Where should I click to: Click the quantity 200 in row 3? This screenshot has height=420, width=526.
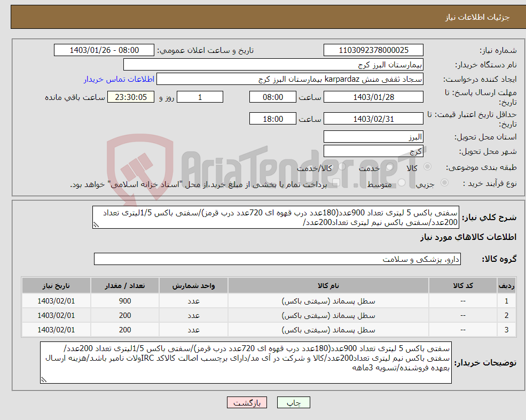[125, 330]
